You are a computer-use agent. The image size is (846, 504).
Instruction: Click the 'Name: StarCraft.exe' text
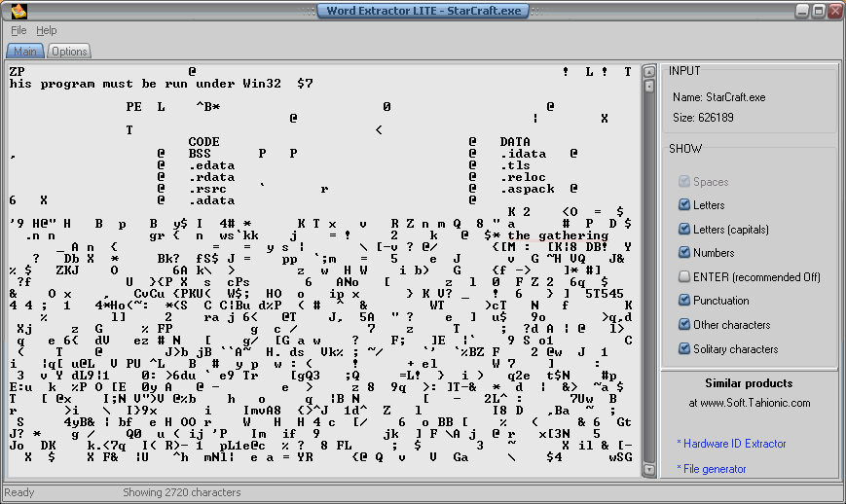coord(718,97)
